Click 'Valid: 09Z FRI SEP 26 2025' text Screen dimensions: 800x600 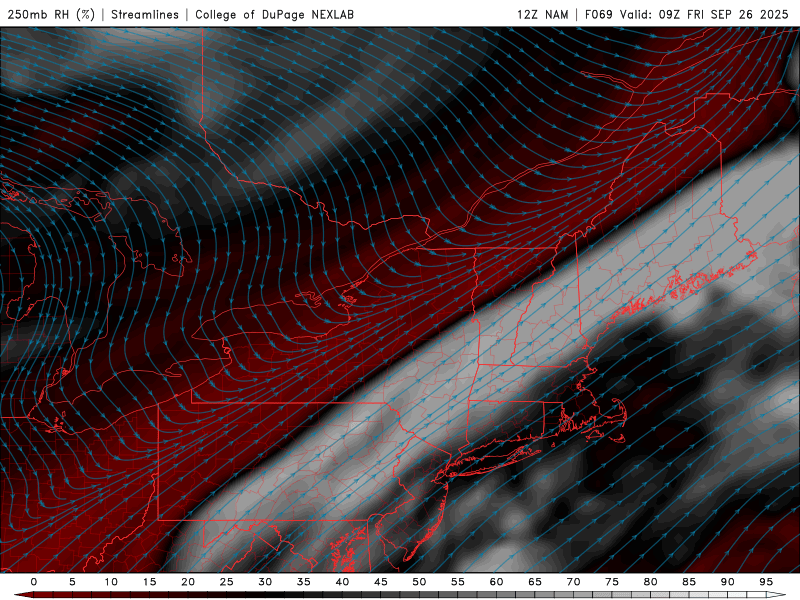[x=704, y=14]
